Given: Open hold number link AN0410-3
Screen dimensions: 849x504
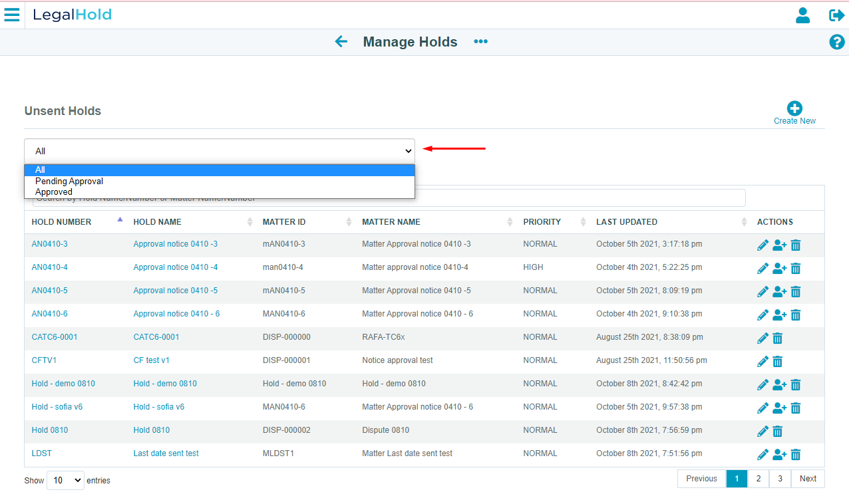Looking at the screenshot, I should click(x=49, y=244).
